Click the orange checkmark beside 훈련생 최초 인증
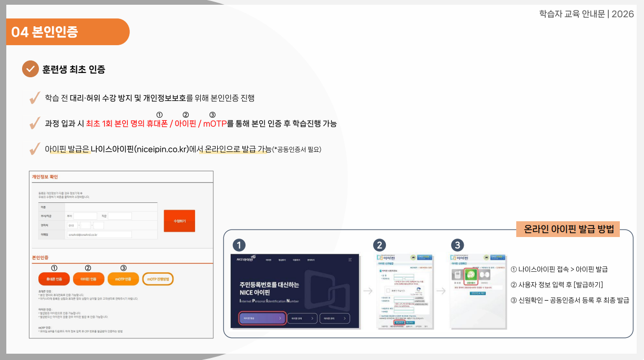Viewport: 644px width, 360px height. (x=30, y=69)
